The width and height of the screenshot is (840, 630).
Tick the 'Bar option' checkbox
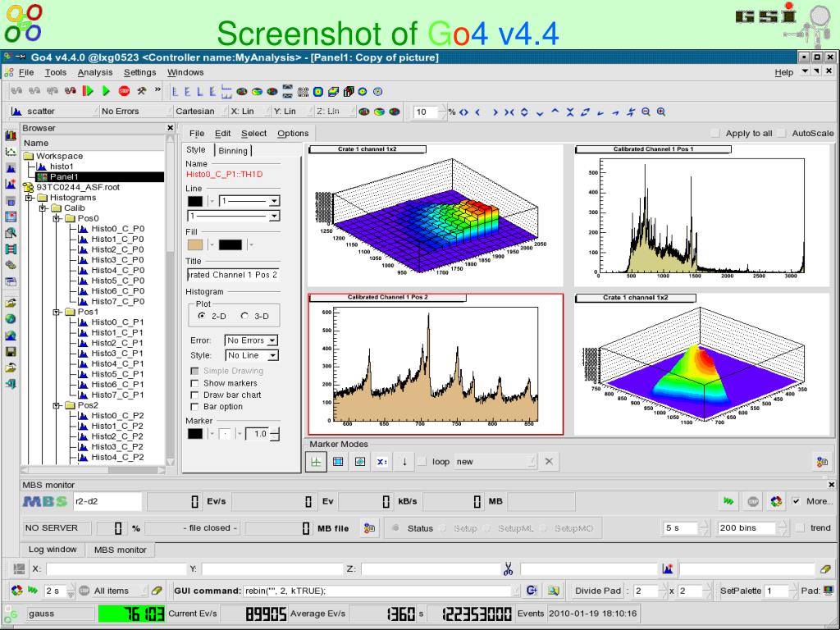click(x=194, y=407)
